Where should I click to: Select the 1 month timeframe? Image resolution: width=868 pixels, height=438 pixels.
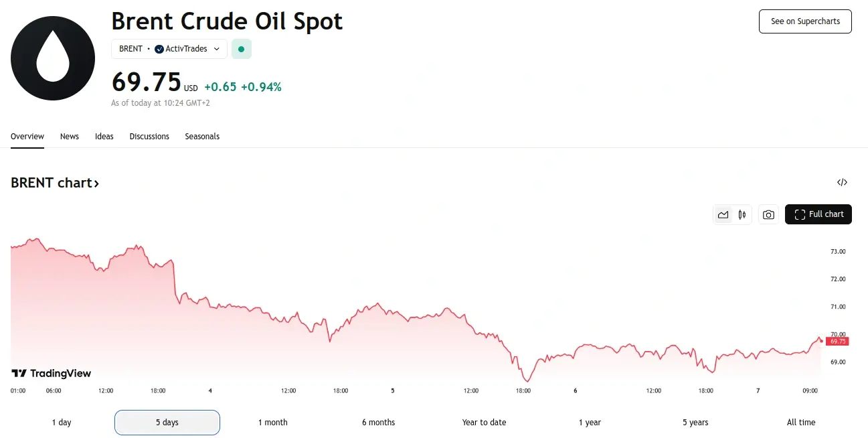(x=272, y=422)
